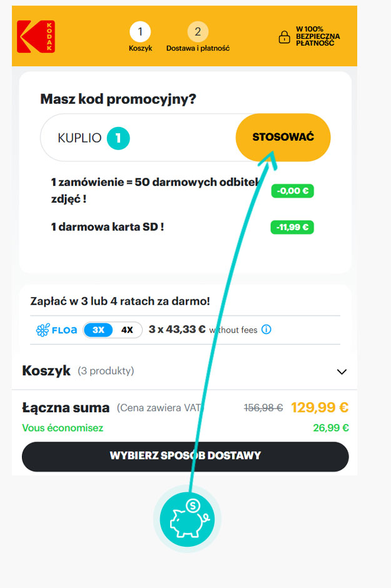Expand the Koszyk (3 produkty) section

coord(185,371)
